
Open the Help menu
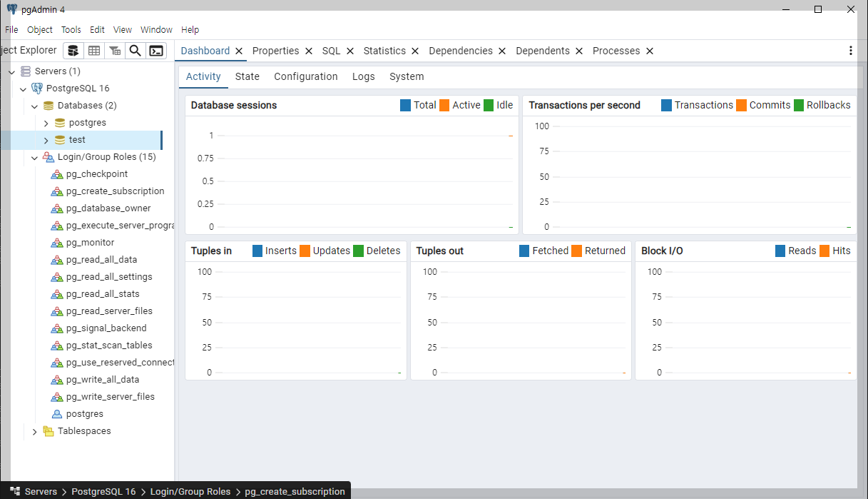point(190,30)
